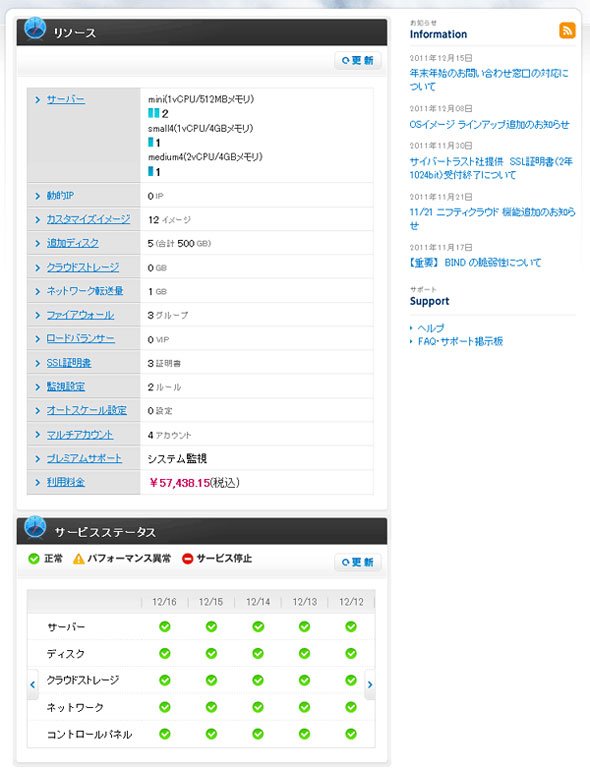This screenshot has height=771, width=590.
Task: Open the 追加ディスク link
Action: [73, 243]
